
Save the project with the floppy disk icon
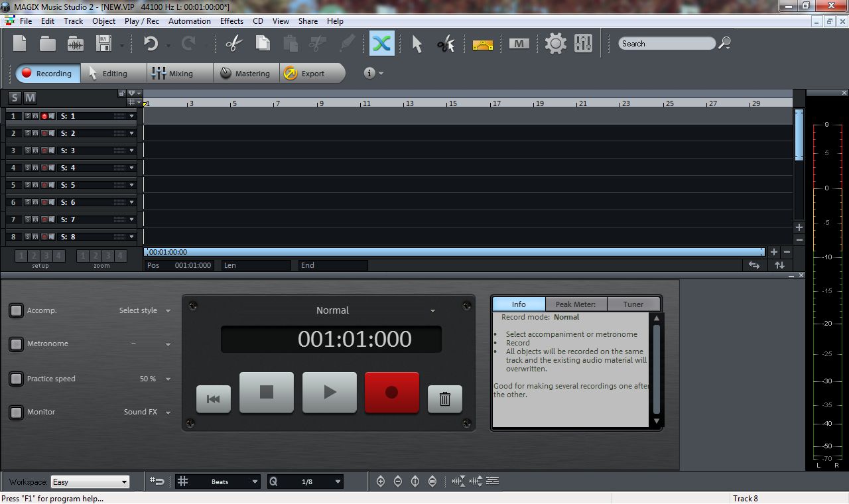point(104,44)
